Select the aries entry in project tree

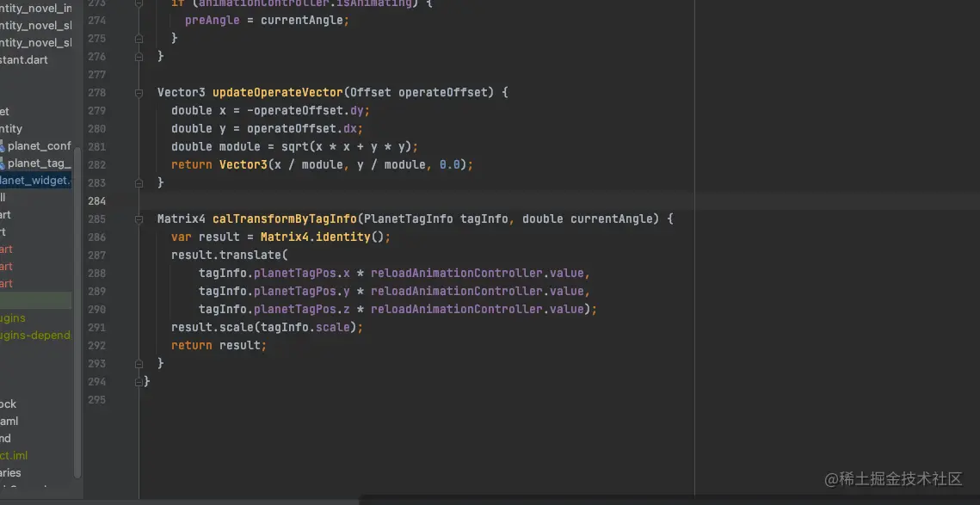click(x=10, y=472)
